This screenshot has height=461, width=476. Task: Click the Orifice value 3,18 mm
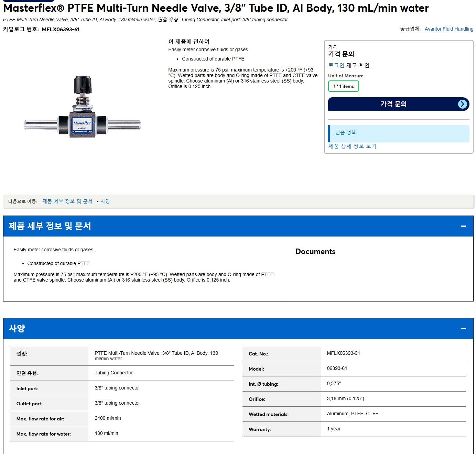click(x=345, y=399)
